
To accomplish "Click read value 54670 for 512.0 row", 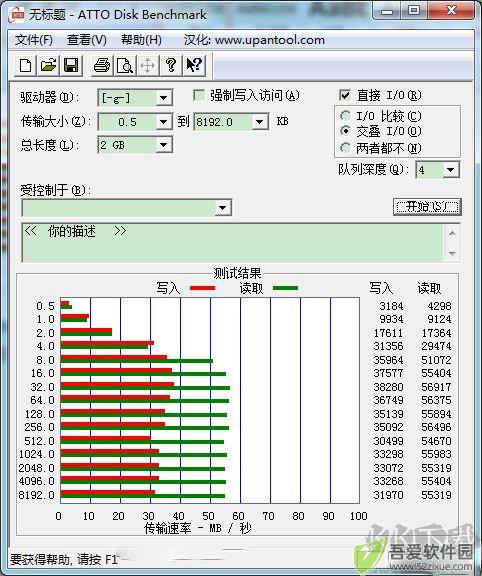I will [436, 441].
